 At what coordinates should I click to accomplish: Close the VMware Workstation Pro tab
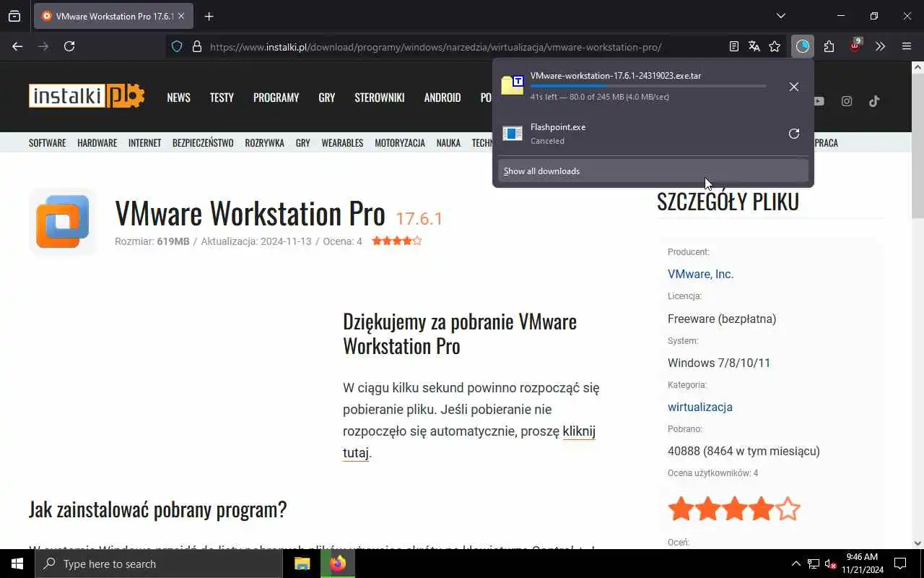point(181,16)
